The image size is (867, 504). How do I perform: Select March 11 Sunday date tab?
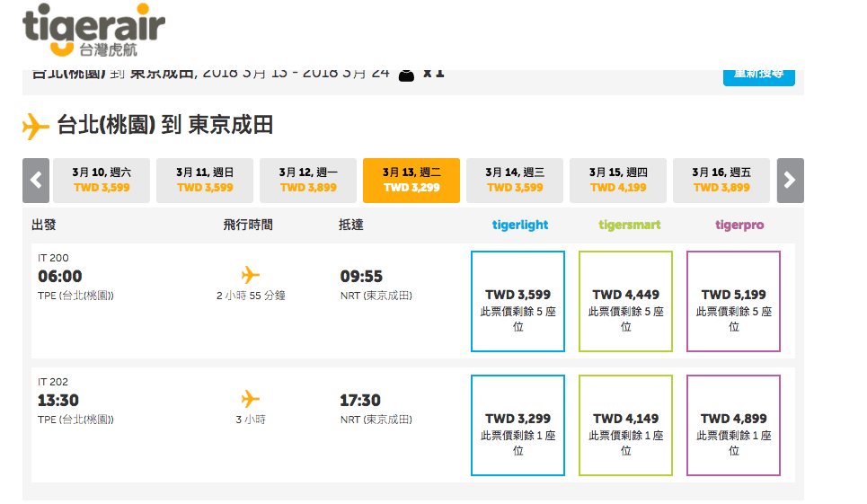205,181
